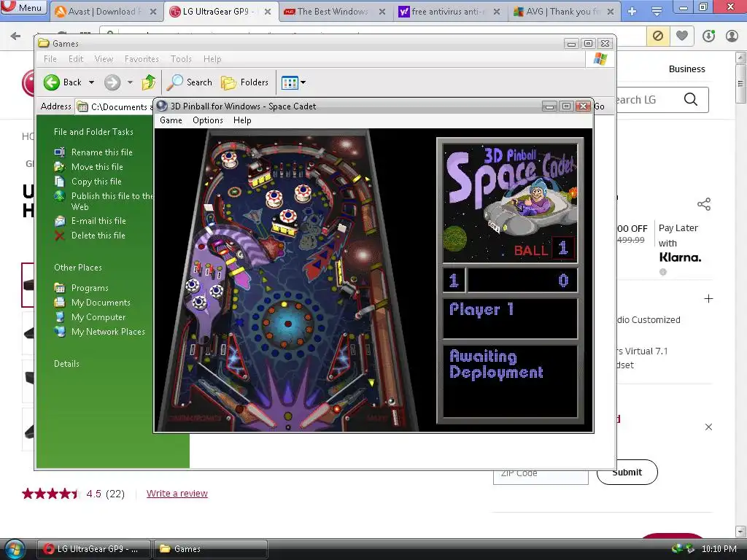
Task: Click the Write a review link
Action: coord(177,494)
